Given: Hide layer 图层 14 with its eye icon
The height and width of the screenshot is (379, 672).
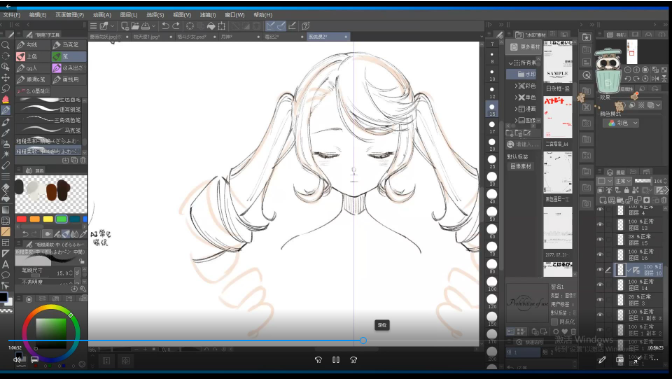Looking at the screenshot, I should tap(600, 285).
